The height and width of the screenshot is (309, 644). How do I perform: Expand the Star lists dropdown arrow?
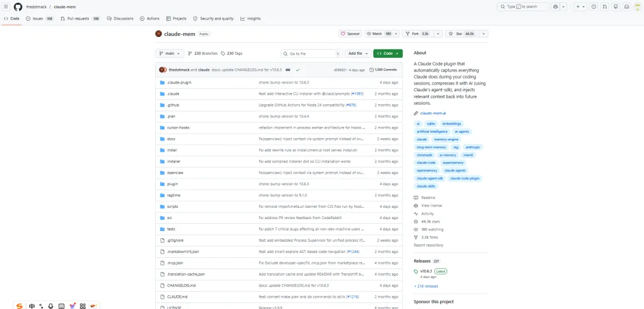[484, 33]
